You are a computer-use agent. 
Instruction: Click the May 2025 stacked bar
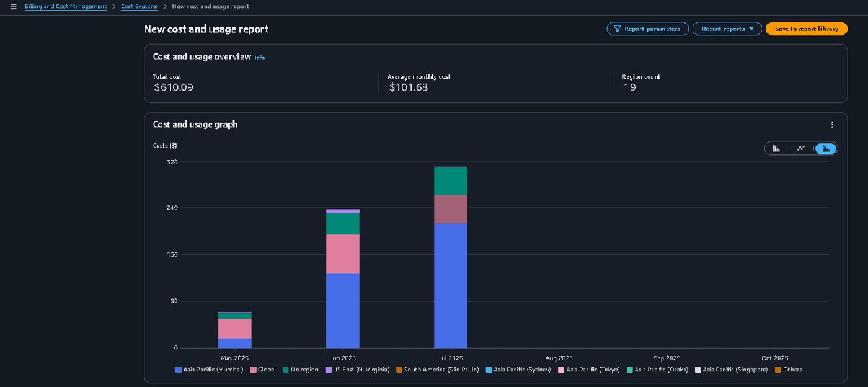tap(234, 330)
